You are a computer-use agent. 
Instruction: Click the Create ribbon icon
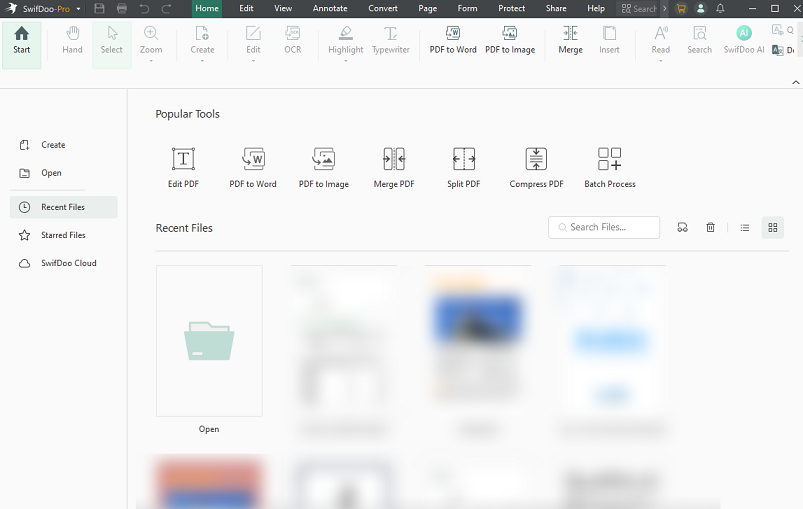pos(202,34)
